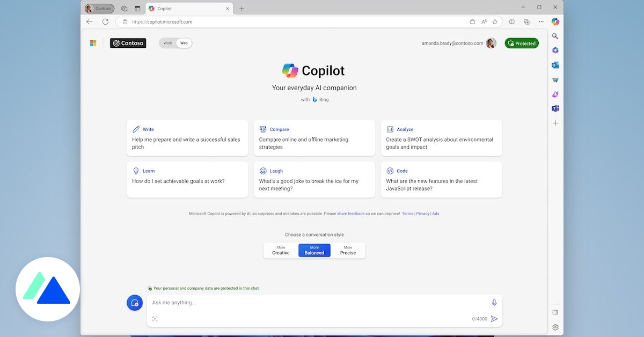Go back with the browser back arrow

pos(90,22)
